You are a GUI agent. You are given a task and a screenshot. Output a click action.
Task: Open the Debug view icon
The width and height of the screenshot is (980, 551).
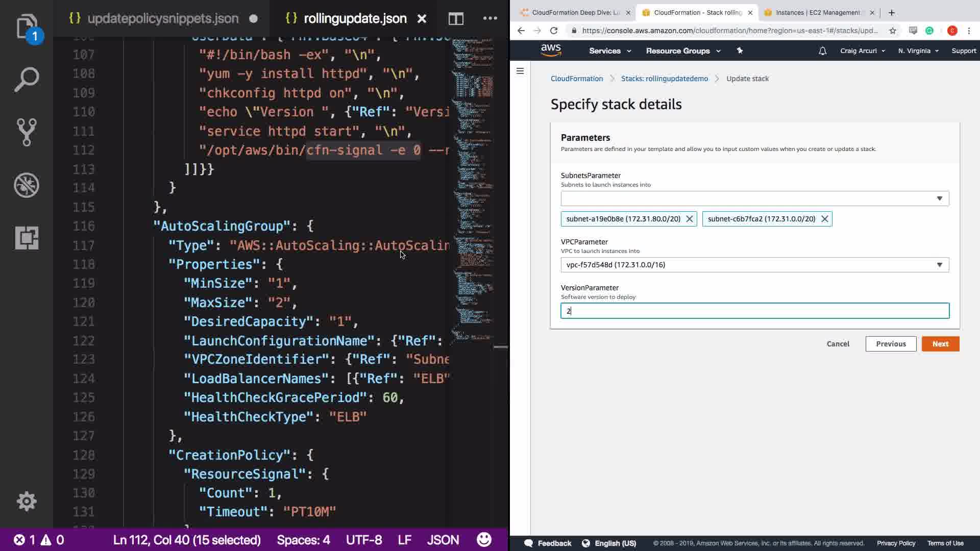[27, 185]
